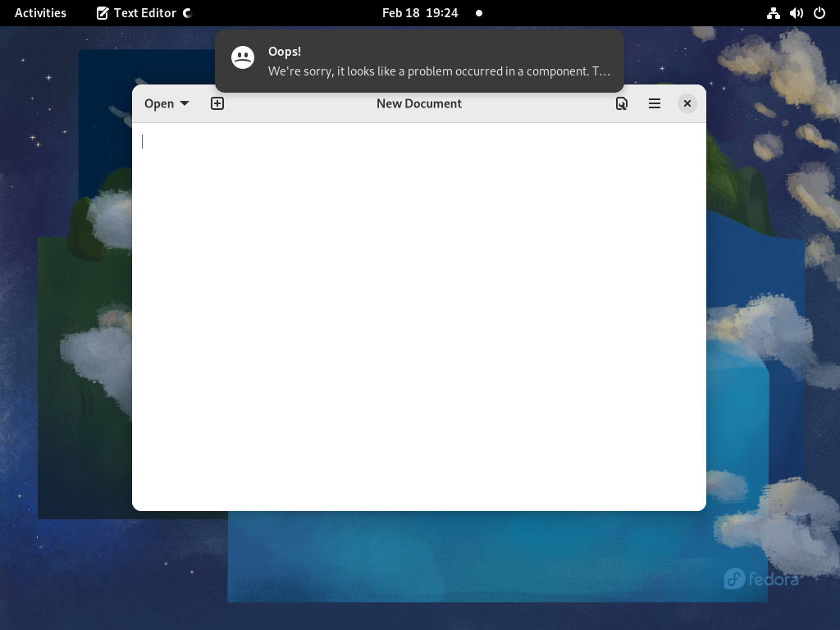Click the sad face notification icon
Screen dimensions: 840x630
click(x=243, y=57)
